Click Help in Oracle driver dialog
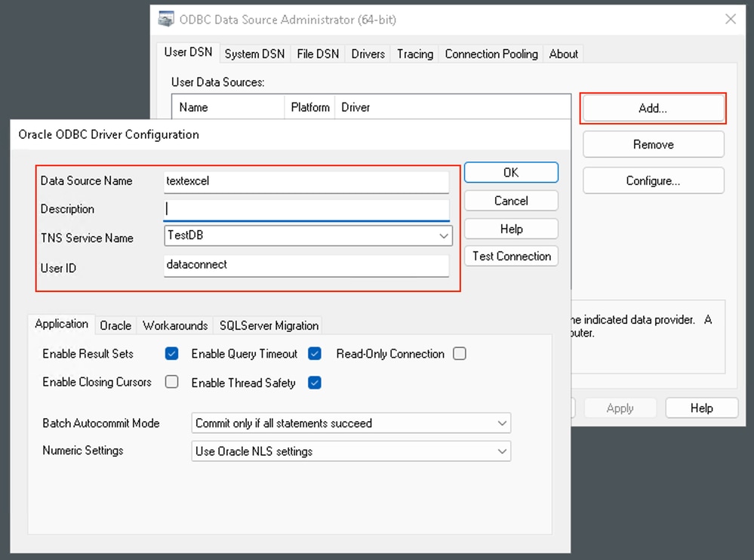The width and height of the screenshot is (754, 560). point(511,229)
